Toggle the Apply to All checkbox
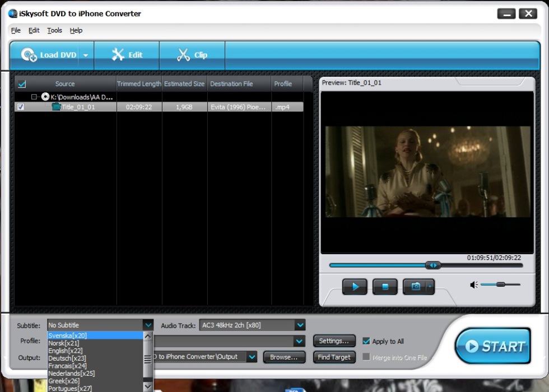Viewport: 549px width, 392px height. (x=366, y=341)
